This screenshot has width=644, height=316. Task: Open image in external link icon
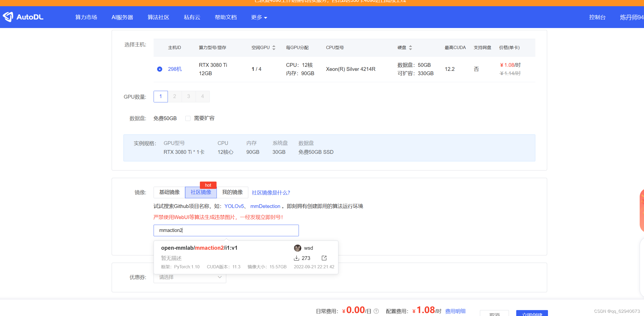coord(324,258)
